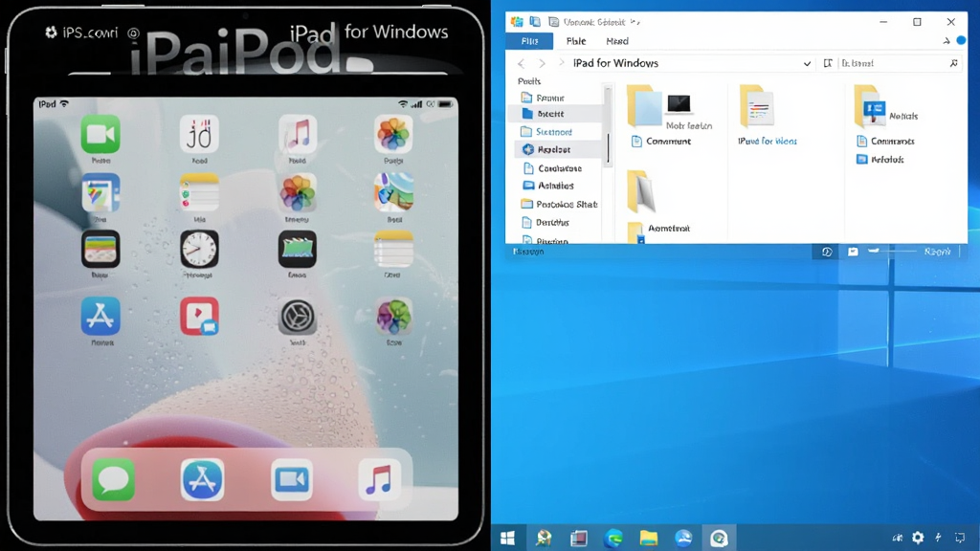This screenshot has width=980, height=551.
Task: Open Messages in the iPad dock
Action: tap(113, 480)
